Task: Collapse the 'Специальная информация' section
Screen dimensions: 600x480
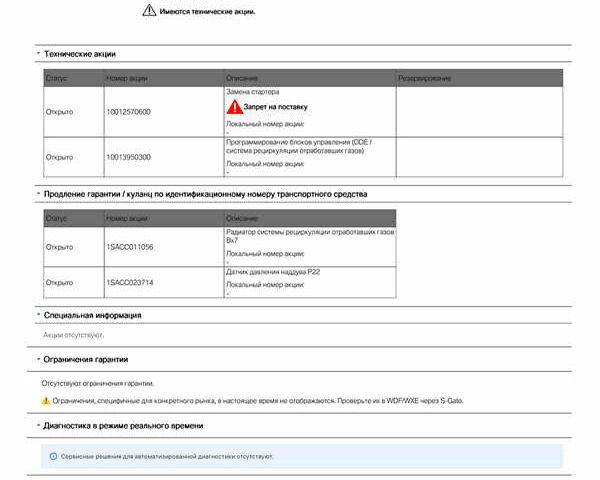Action: 38,315
